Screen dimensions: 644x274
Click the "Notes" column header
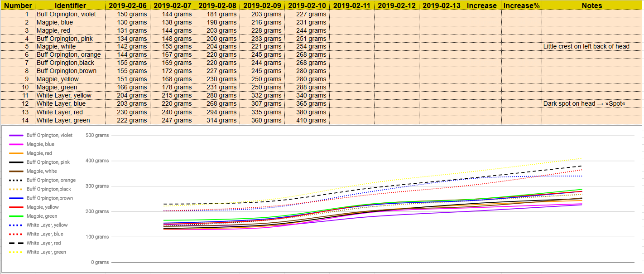tap(591, 5)
